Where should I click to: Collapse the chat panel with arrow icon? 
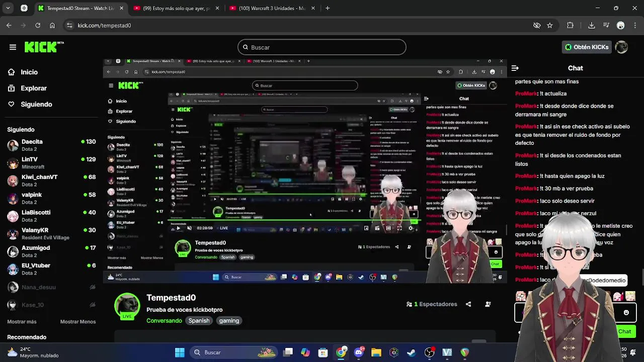tap(515, 68)
